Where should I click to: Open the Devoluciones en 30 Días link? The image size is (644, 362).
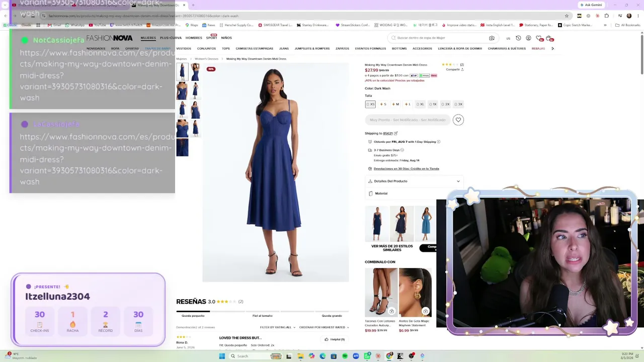[x=407, y=169]
